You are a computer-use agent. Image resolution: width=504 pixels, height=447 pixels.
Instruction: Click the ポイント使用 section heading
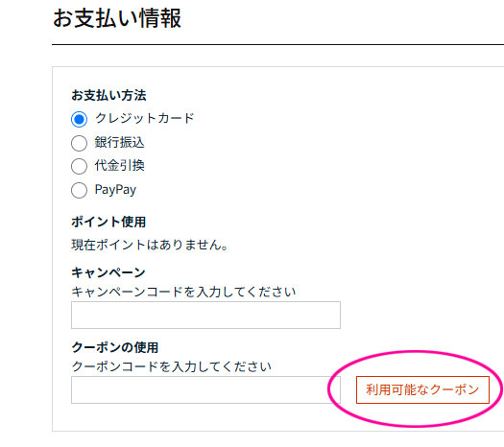tap(108, 222)
